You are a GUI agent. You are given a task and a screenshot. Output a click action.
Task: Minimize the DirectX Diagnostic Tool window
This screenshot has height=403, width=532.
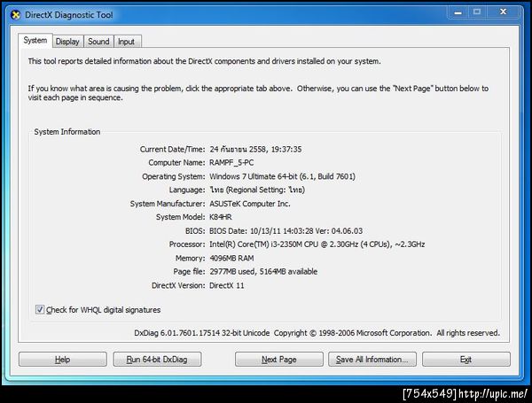pos(458,12)
